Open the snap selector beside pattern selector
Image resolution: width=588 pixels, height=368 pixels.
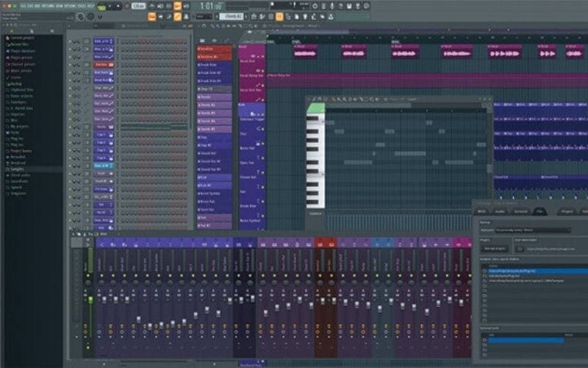tap(204, 16)
